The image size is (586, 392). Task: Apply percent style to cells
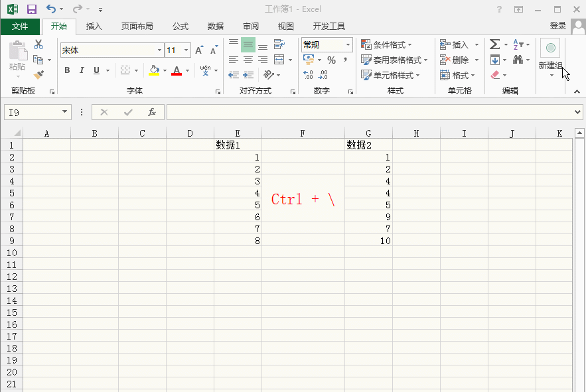[x=331, y=60]
